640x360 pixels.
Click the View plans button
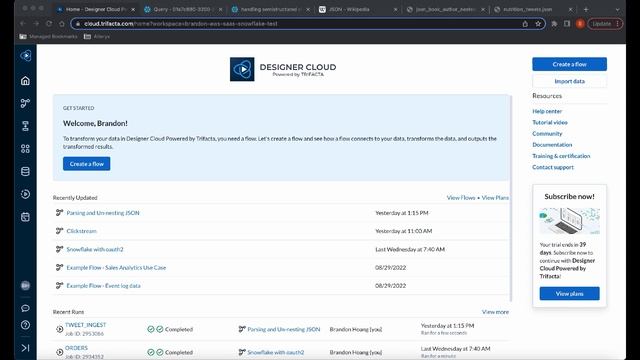(569, 293)
